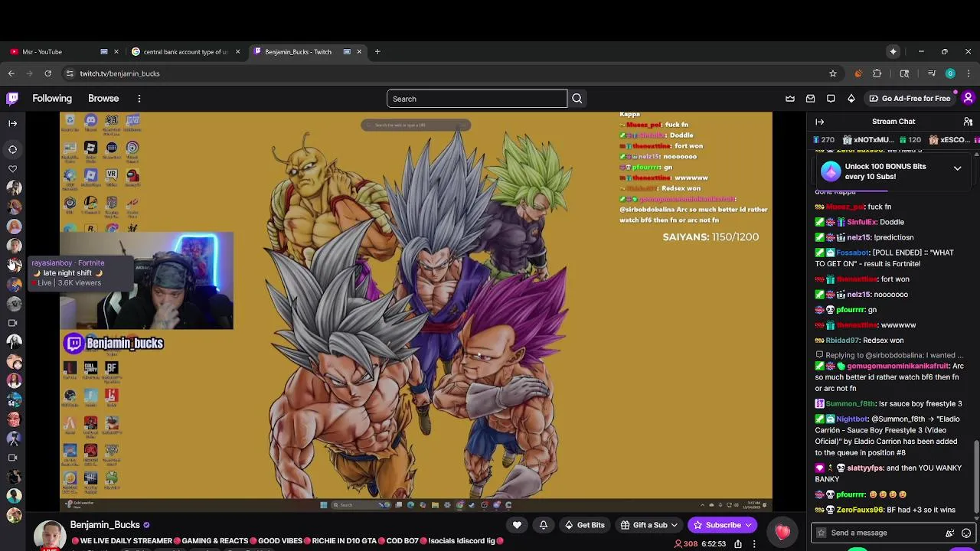Focus the Twitch Search field
Image resolution: width=980 pixels, height=551 pixels.
click(476, 99)
